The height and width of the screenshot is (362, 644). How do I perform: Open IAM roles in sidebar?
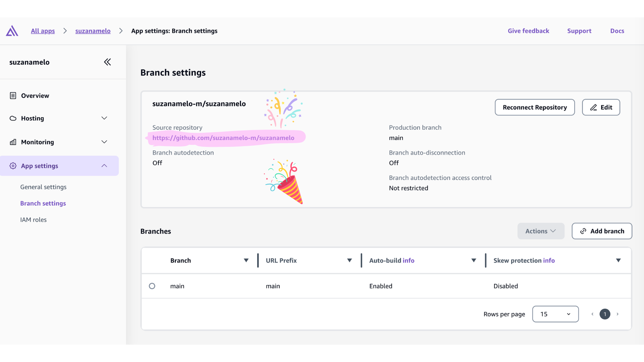tap(33, 220)
